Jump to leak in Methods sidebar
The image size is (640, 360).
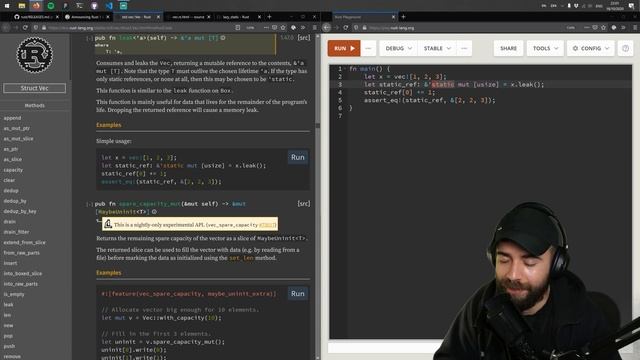9,304
